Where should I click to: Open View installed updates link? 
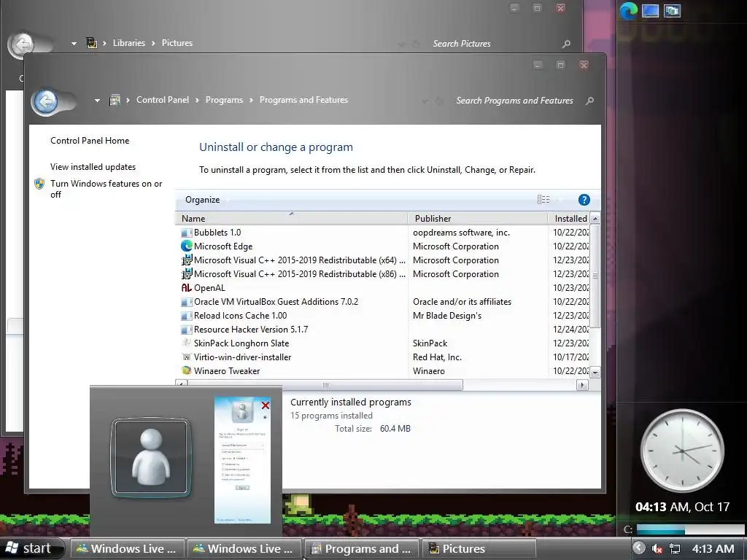pos(93,167)
